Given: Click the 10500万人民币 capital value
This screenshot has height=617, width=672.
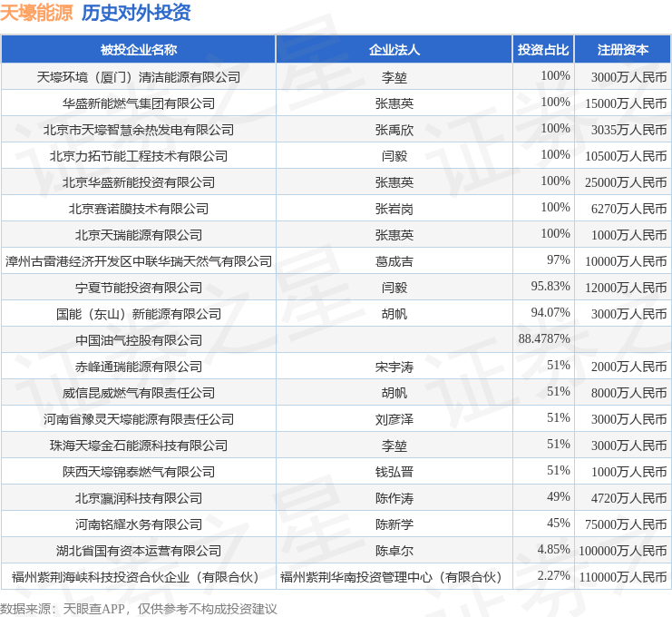Looking at the screenshot, I should [x=626, y=156].
